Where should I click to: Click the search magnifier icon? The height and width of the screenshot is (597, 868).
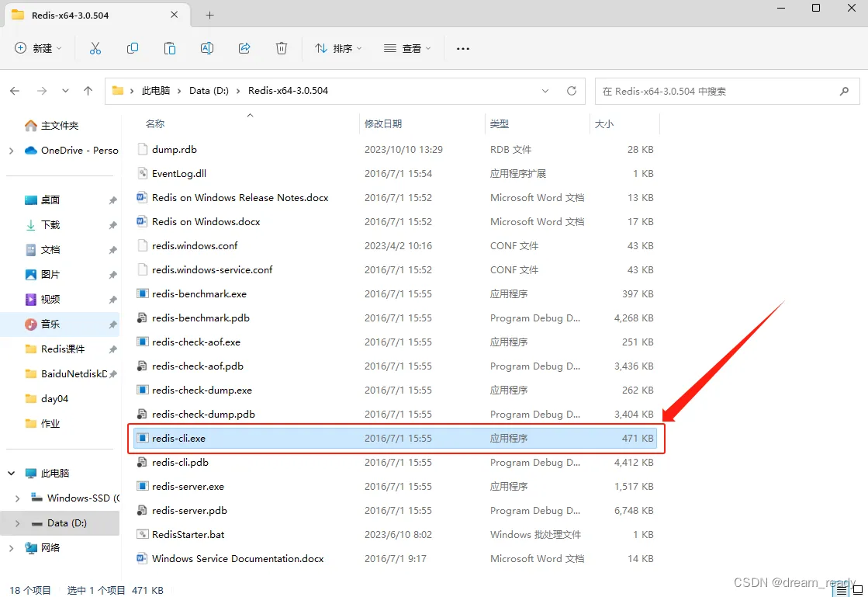[844, 92]
